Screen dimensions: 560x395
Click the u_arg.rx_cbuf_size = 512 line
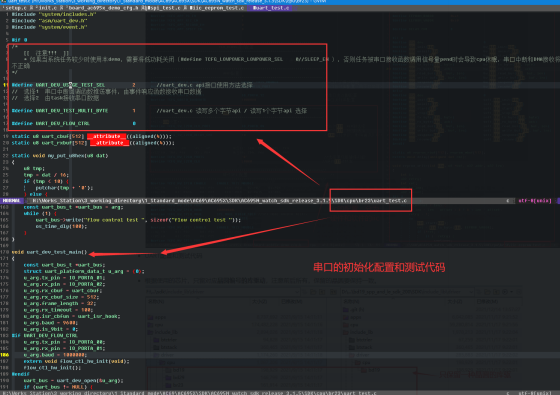(x=61, y=297)
